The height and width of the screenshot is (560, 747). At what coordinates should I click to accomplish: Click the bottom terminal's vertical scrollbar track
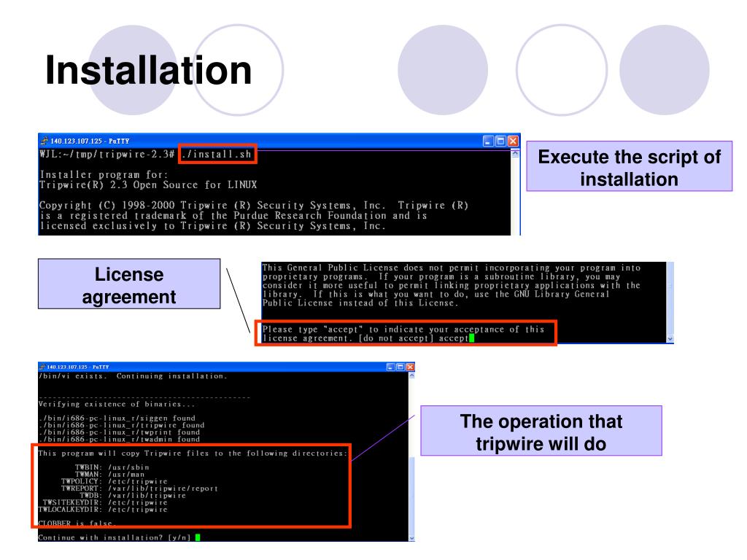coord(411,457)
